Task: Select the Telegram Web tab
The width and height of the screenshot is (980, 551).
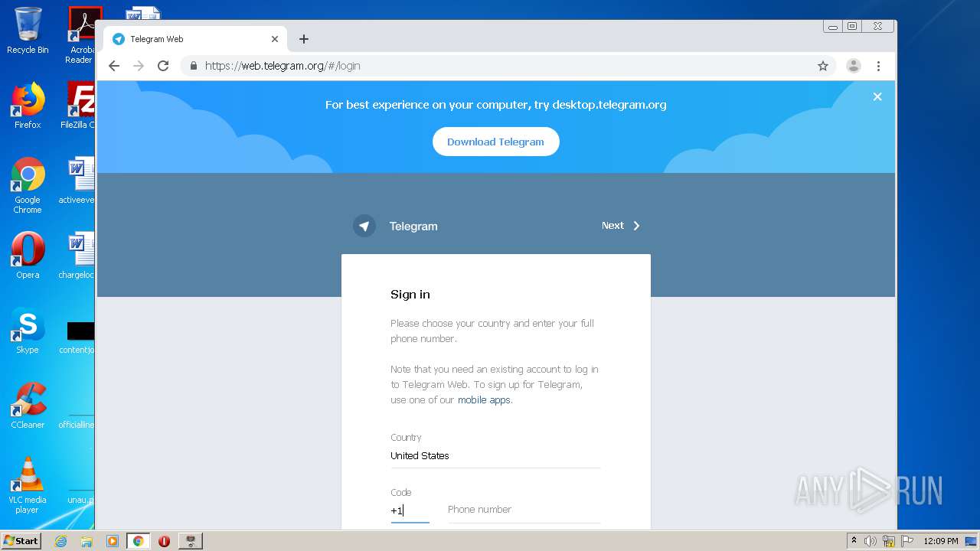Action: 195,39
